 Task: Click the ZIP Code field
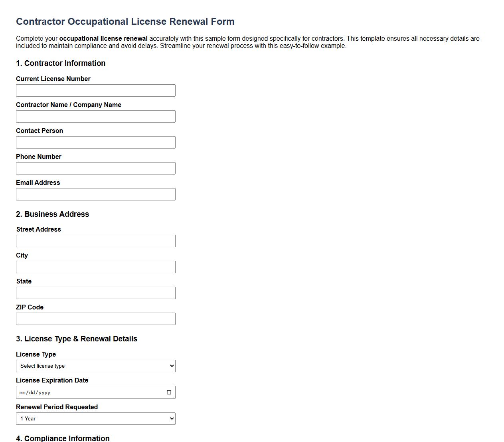96,319
